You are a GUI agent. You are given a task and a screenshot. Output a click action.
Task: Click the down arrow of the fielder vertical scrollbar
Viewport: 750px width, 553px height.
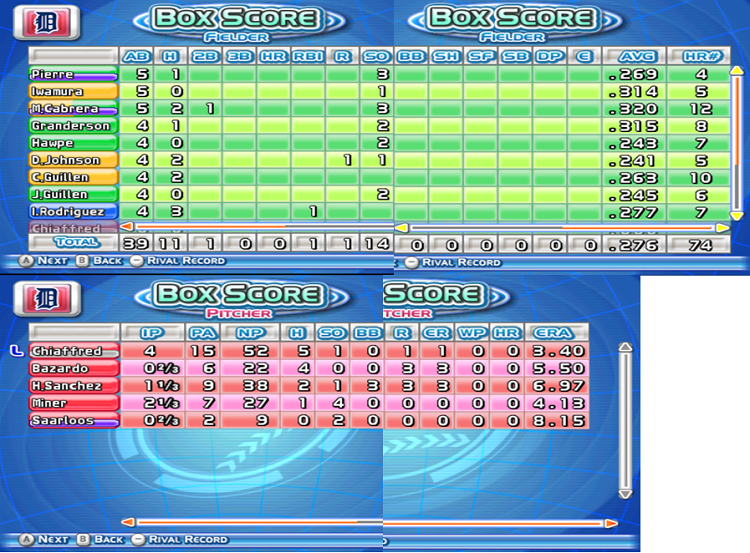click(737, 216)
